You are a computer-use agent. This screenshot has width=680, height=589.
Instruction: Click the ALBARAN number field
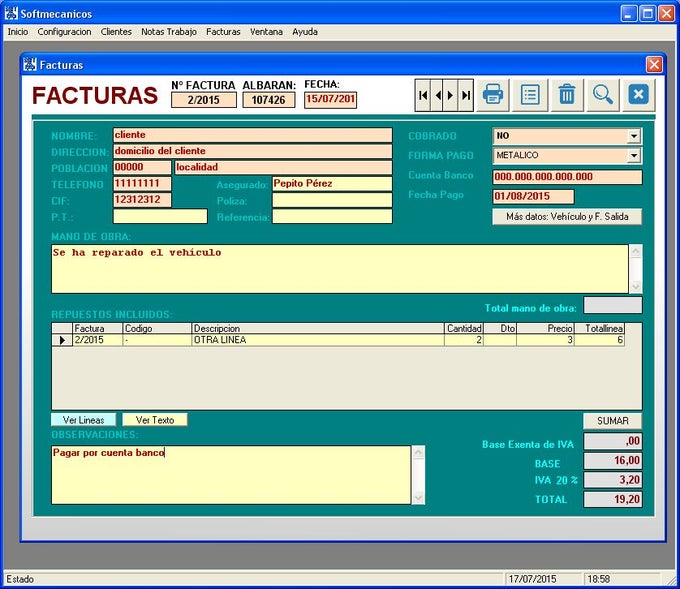point(268,100)
